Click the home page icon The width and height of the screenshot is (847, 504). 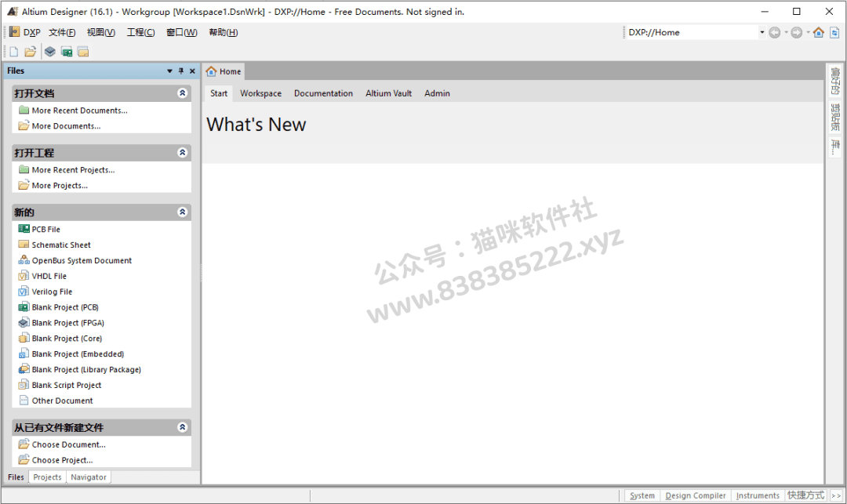click(x=819, y=32)
